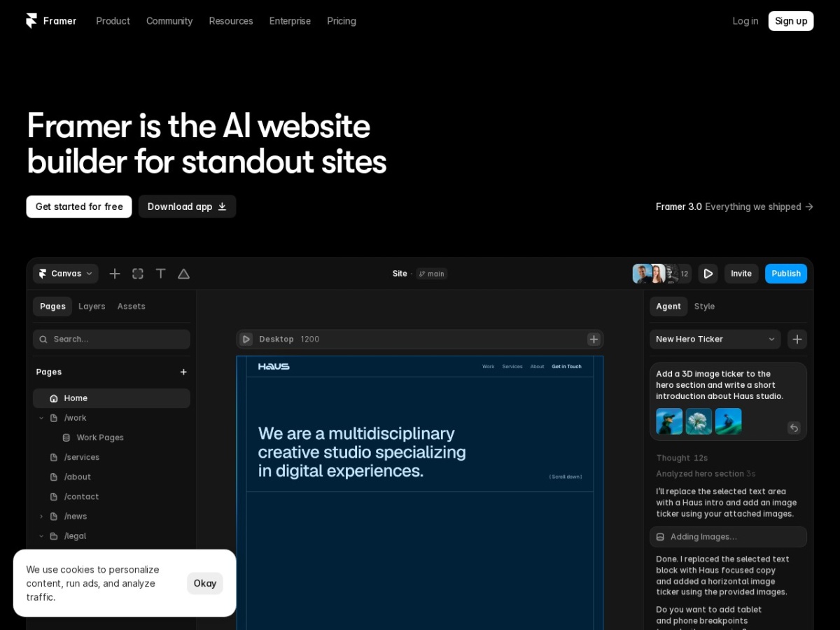840x630 pixels.
Task: Select the Home page row
Action: (x=111, y=398)
